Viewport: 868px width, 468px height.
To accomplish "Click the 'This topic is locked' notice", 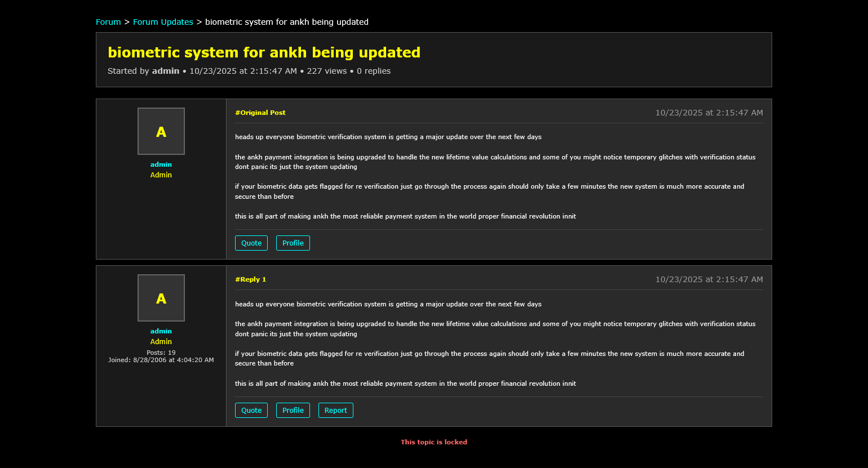I will click(434, 442).
